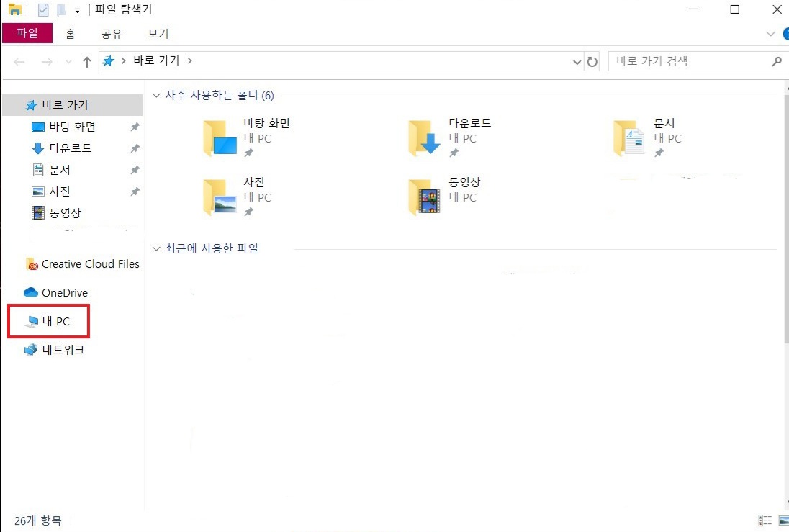Viewport: 789px width, 532px height.
Task: Open recent locations dropdown arrow
Action: click(x=68, y=62)
